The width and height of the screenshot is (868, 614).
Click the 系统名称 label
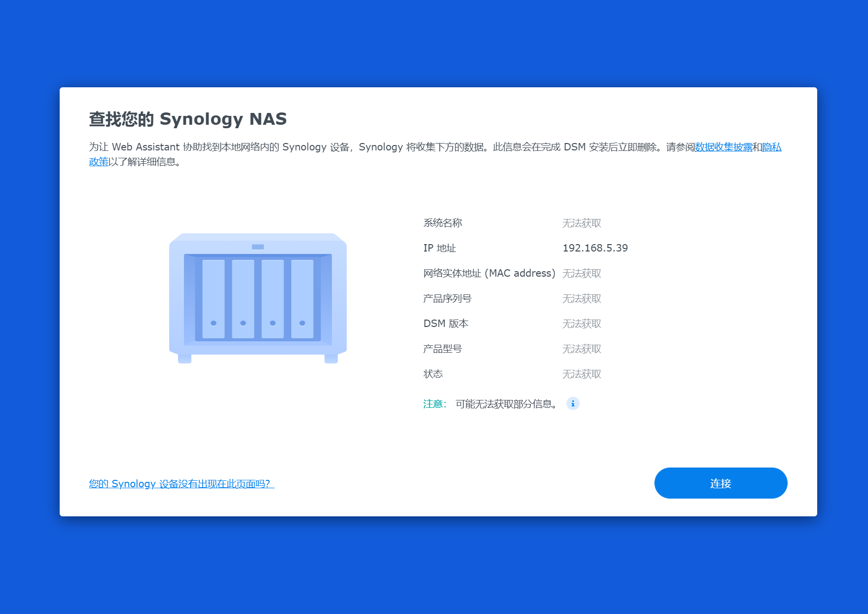pyautogui.click(x=442, y=223)
